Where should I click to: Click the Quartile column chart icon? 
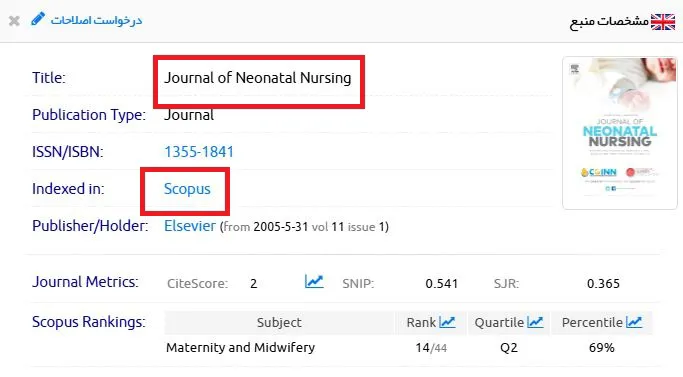click(535, 322)
